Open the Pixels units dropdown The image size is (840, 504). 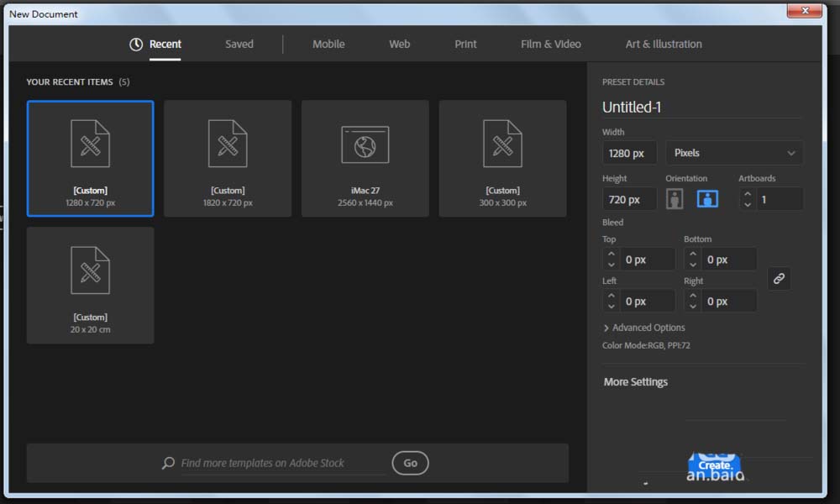click(x=733, y=153)
